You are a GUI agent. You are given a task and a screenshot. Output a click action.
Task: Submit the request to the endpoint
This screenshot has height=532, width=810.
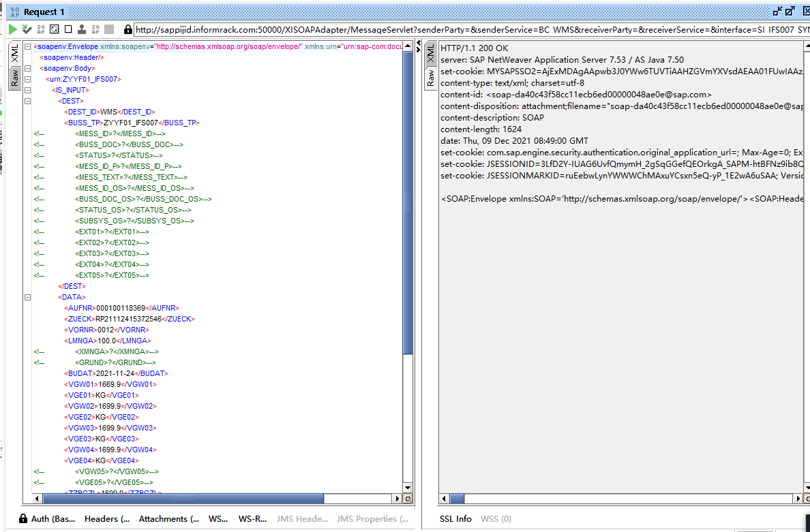tap(12, 29)
